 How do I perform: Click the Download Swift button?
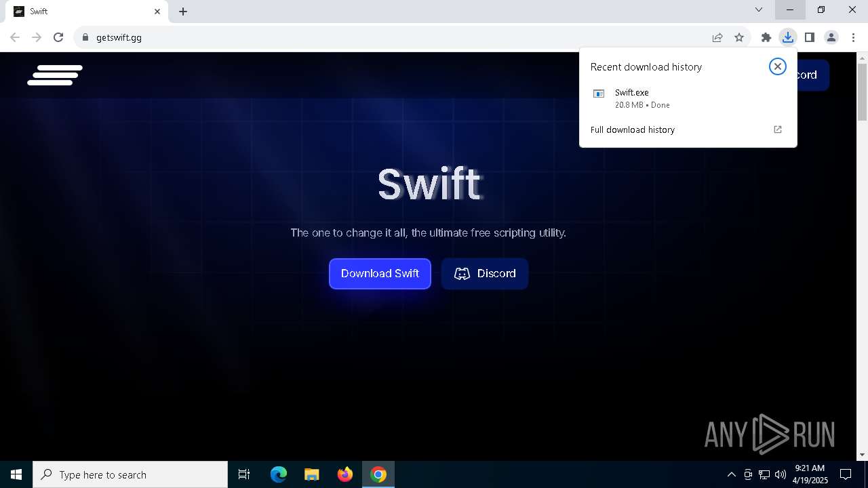click(x=380, y=274)
